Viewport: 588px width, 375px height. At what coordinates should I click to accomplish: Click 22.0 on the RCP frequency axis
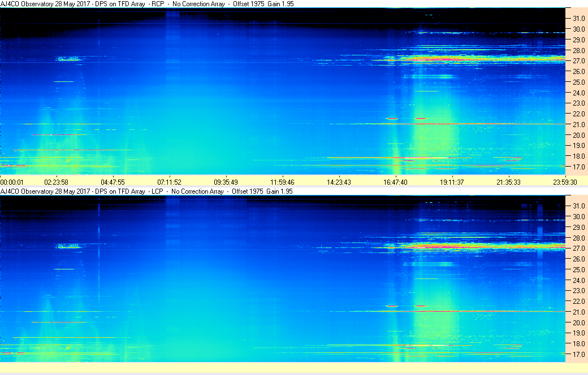tap(578, 114)
